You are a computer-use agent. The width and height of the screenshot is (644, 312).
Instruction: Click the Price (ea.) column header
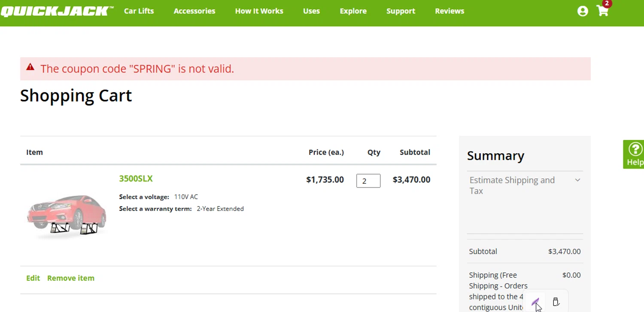coord(326,152)
